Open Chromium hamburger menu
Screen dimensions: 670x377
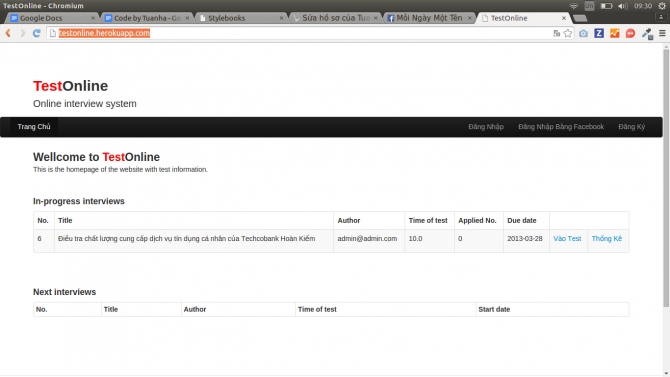pyautogui.click(x=662, y=33)
